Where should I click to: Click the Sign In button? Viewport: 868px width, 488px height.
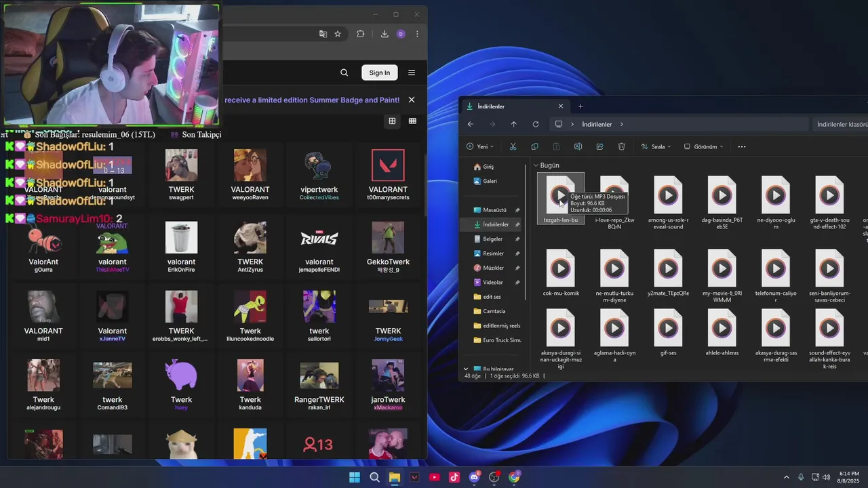tap(380, 73)
